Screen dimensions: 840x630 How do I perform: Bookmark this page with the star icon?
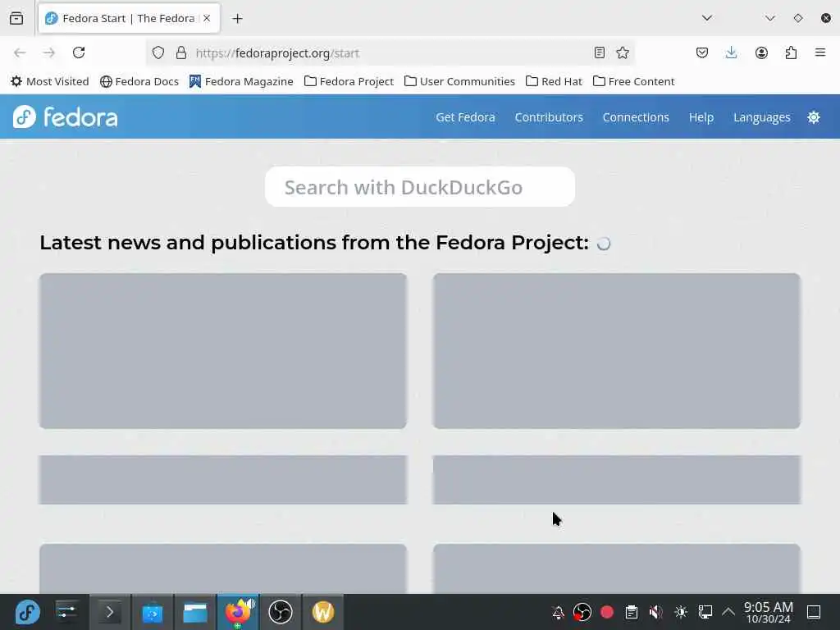tap(622, 52)
